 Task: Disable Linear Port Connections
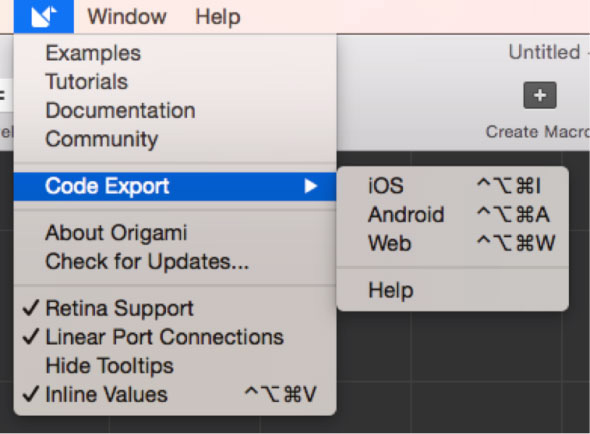(175, 337)
